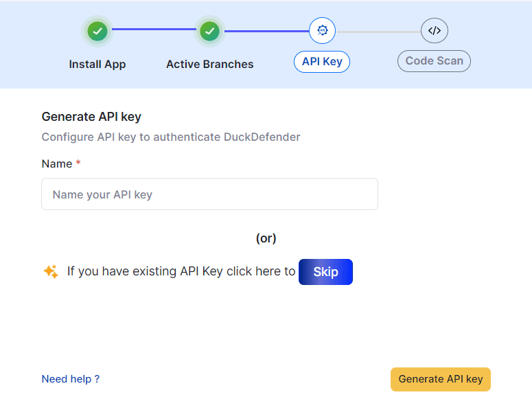The image size is (532, 410).
Task: Click the 'Configure API key to authenticate DuckDefender' subtitle
Action: click(x=171, y=137)
